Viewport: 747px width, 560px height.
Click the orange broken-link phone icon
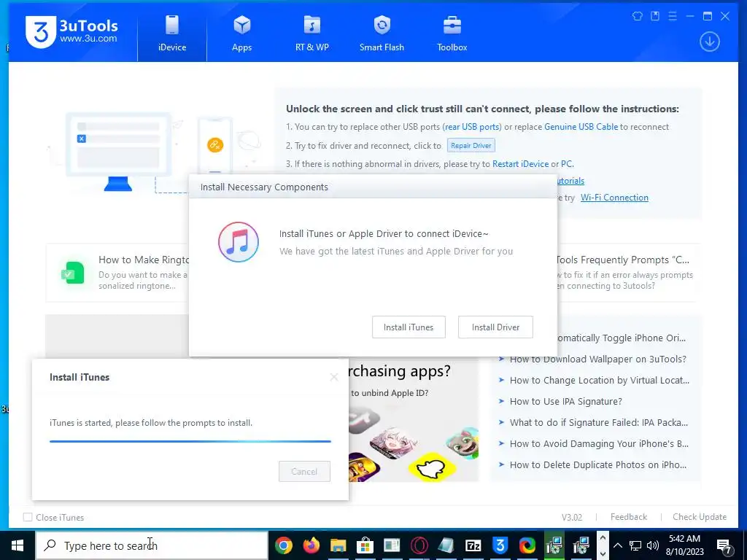[215, 145]
